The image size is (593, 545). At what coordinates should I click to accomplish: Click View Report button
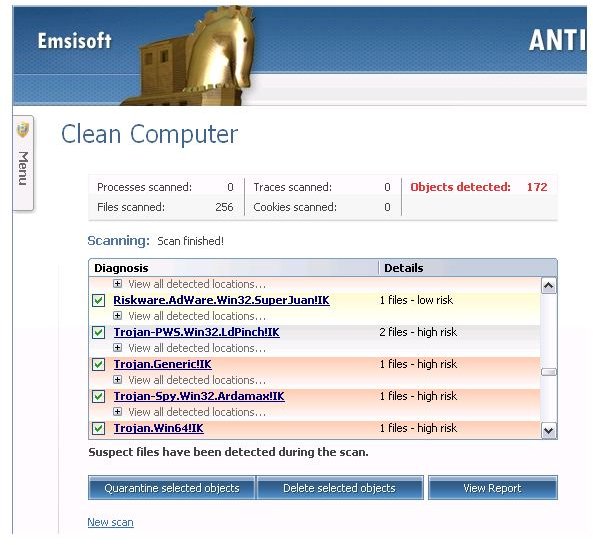[x=492, y=488]
